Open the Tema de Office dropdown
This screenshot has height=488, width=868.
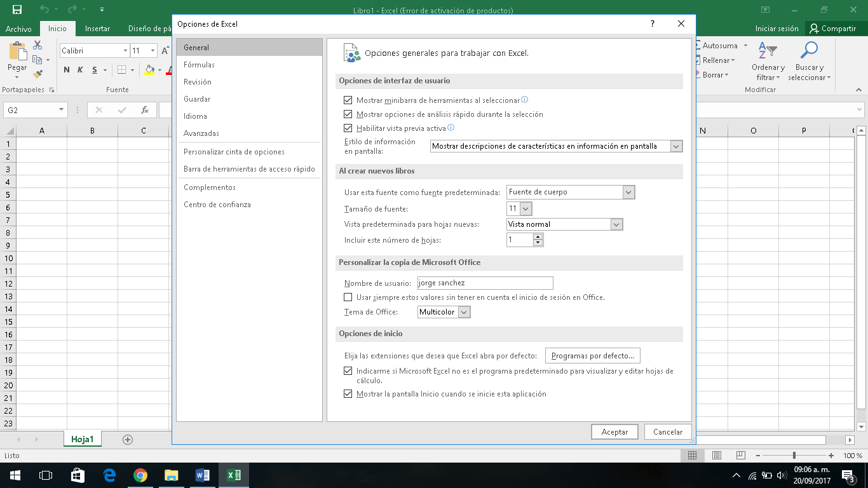(463, 311)
